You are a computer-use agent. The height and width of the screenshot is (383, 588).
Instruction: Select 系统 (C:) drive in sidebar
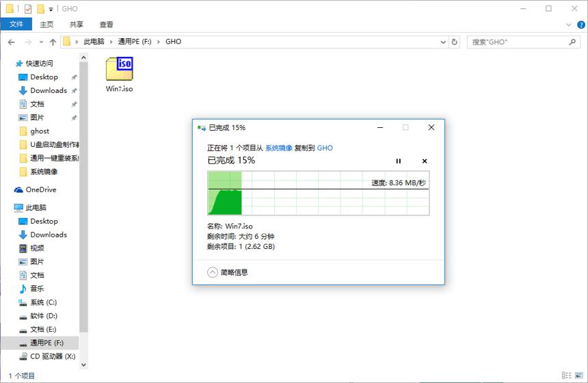click(43, 302)
